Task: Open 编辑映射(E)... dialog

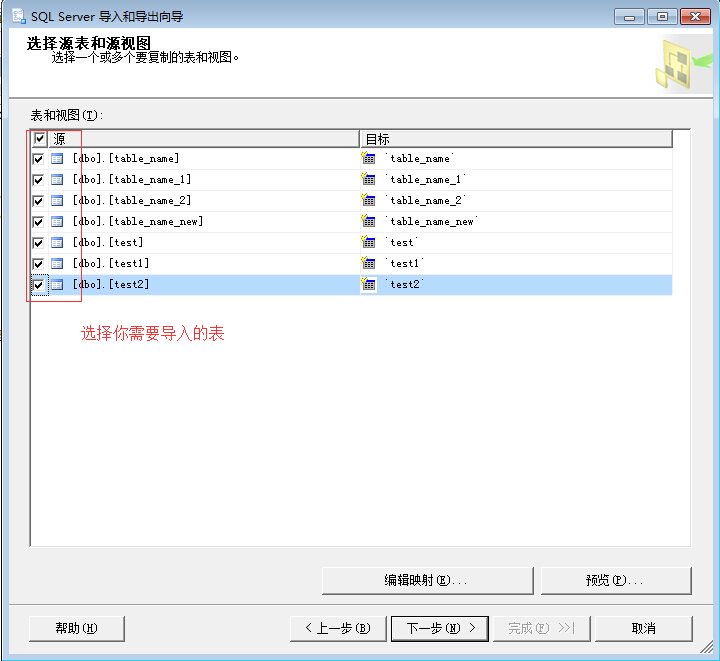Action: click(428, 581)
